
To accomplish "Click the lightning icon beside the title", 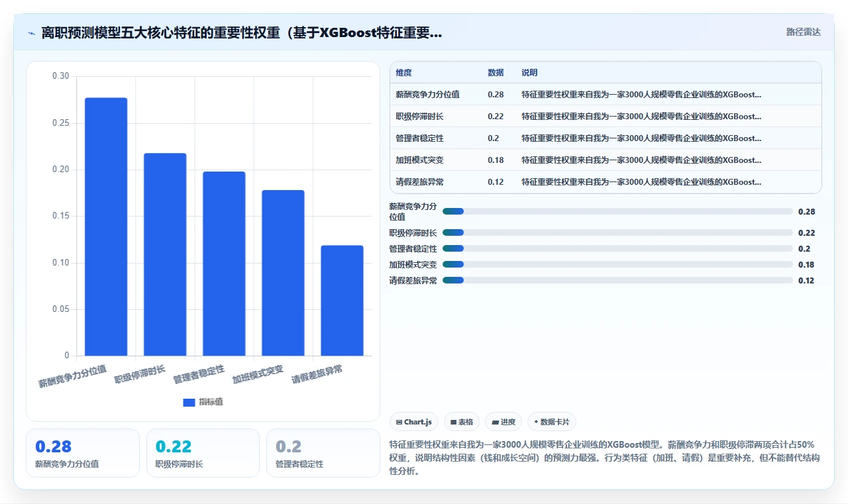I will [x=31, y=33].
